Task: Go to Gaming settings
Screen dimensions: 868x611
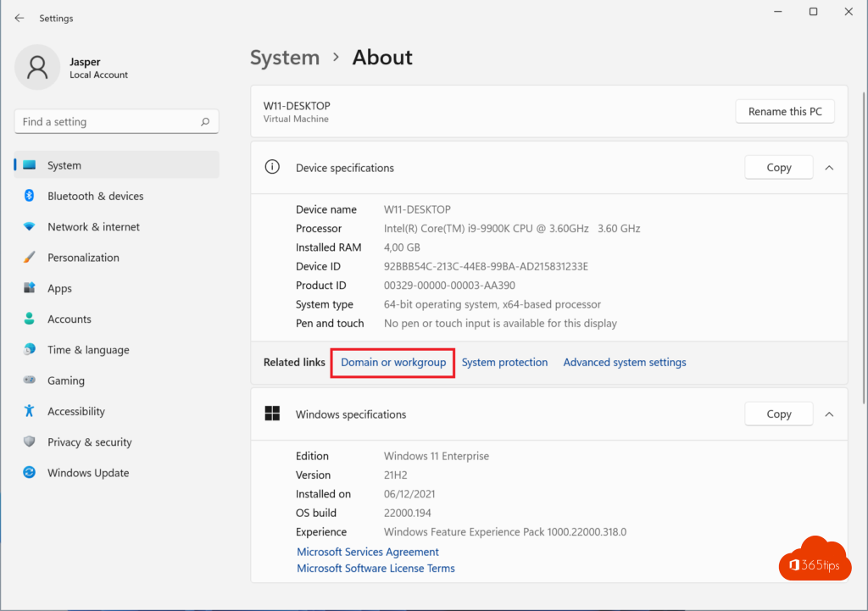Action: (117, 380)
